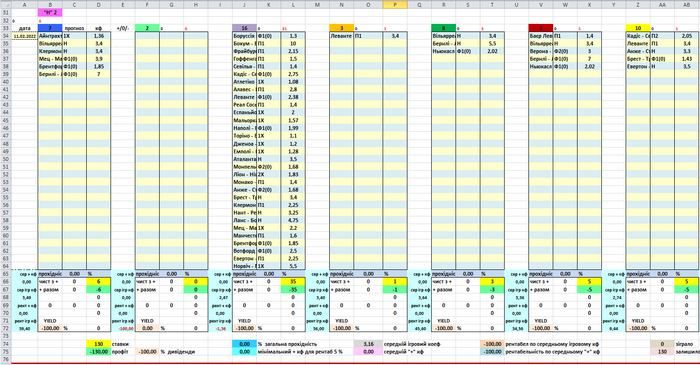Click the '+/0/-' cell

[x=123, y=28]
